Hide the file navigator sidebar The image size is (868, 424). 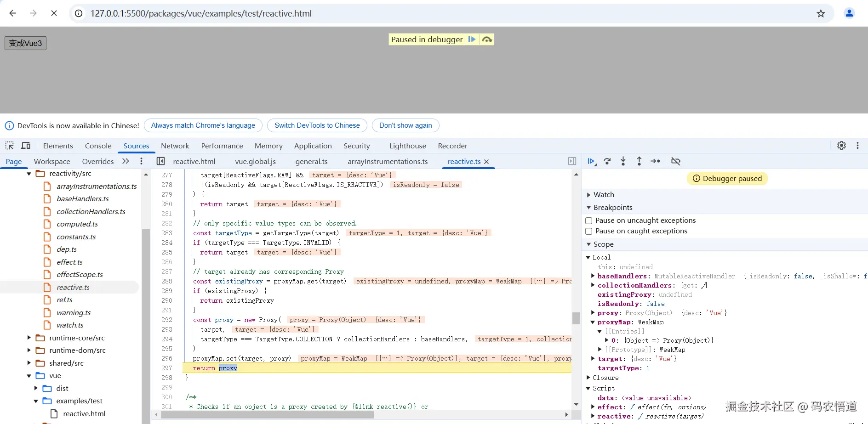(x=160, y=161)
